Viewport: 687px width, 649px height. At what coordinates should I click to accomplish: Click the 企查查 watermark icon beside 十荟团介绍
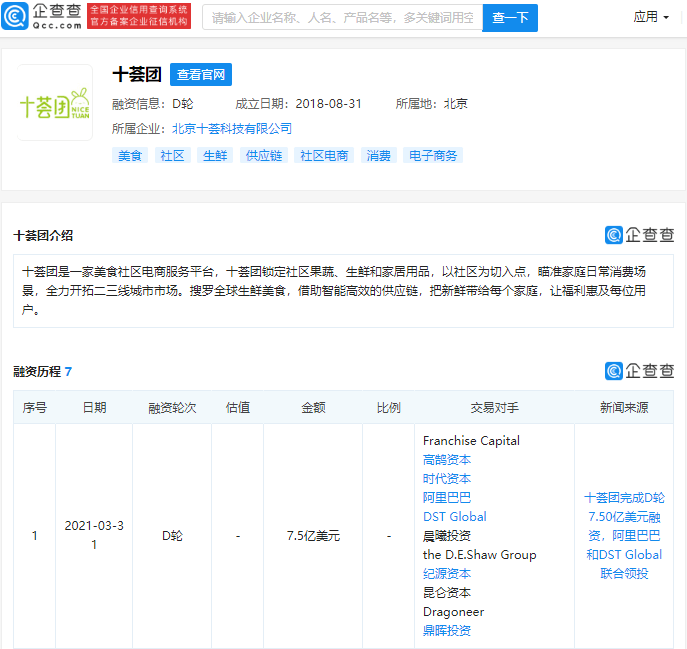tap(640, 235)
